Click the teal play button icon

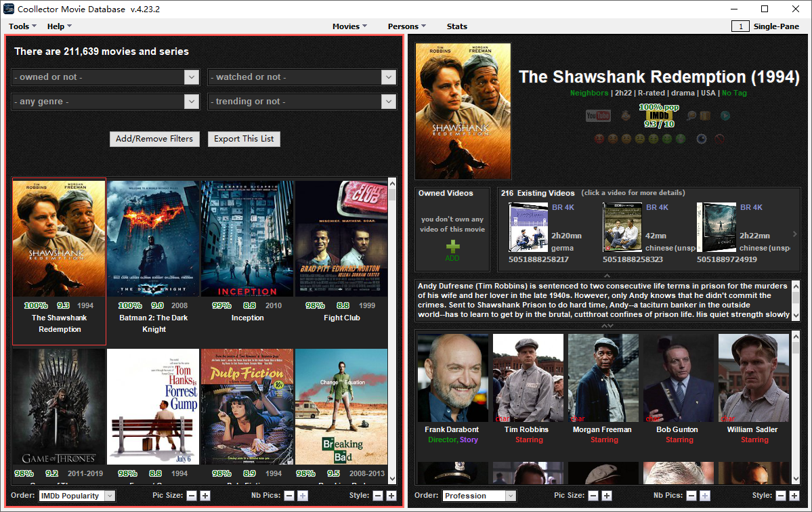tap(725, 116)
